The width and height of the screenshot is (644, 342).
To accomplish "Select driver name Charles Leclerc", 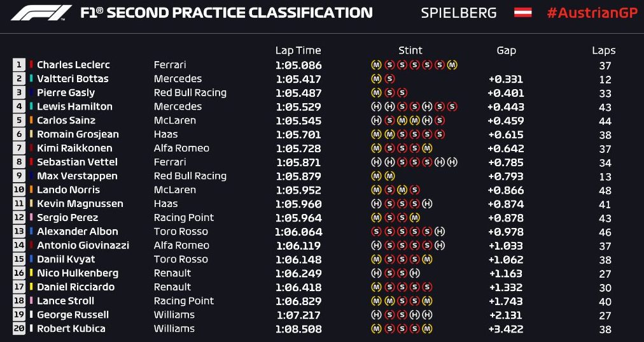I will pyautogui.click(x=74, y=64).
